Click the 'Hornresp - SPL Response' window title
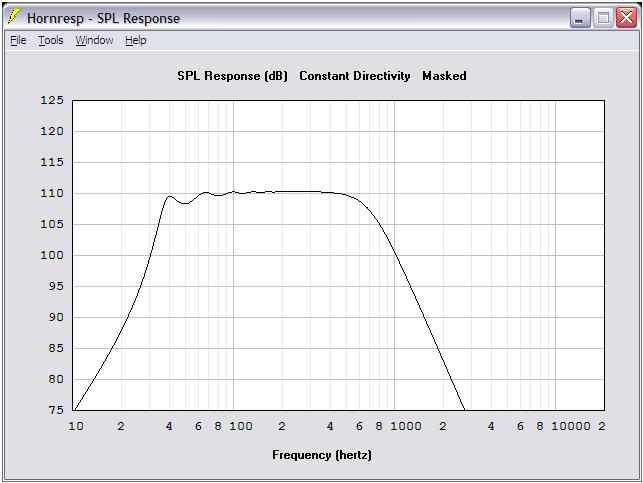This screenshot has width=643, height=483. [103, 18]
